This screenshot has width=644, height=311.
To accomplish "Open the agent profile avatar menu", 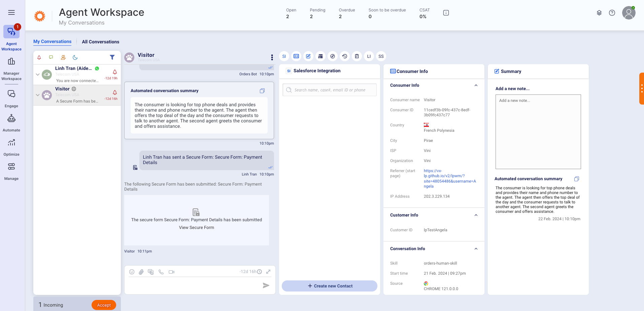I will [629, 13].
